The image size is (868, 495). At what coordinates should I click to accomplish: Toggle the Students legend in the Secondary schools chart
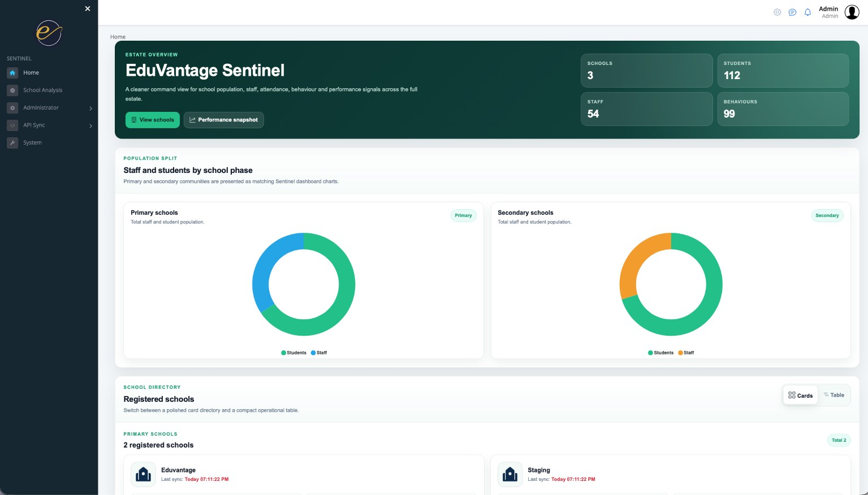(660, 353)
